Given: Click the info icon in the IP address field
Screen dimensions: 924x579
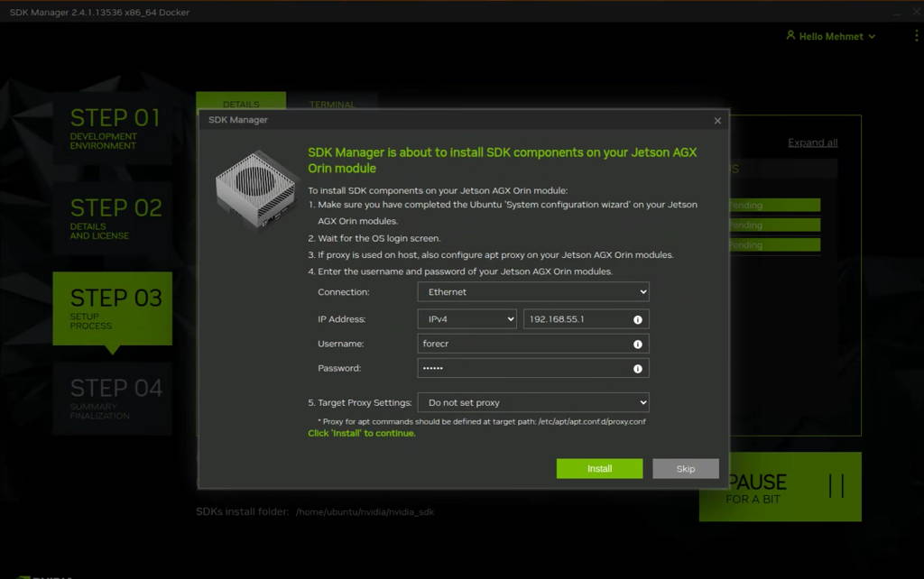Looking at the screenshot, I should [638, 319].
